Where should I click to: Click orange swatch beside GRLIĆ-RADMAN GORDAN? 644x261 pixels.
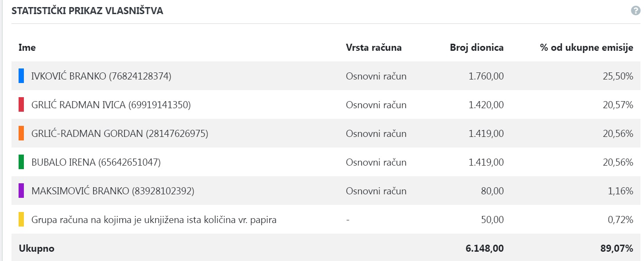click(x=21, y=133)
